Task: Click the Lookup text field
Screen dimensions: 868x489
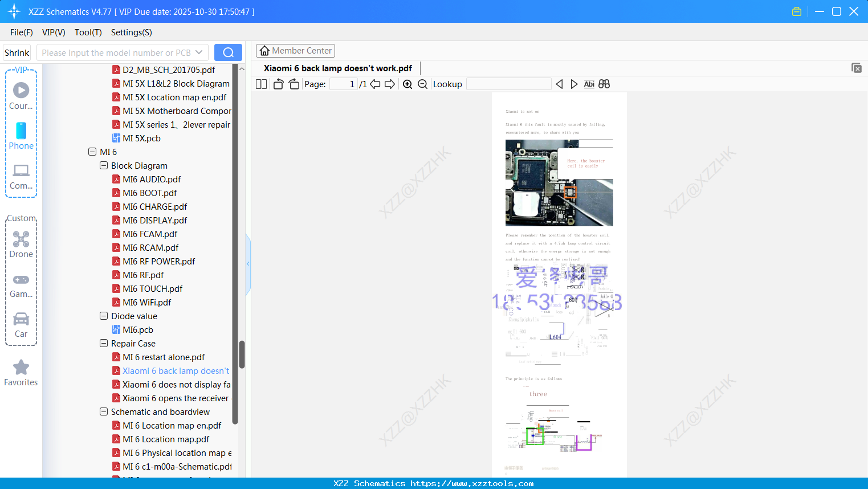Action: pyautogui.click(x=508, y=84)
